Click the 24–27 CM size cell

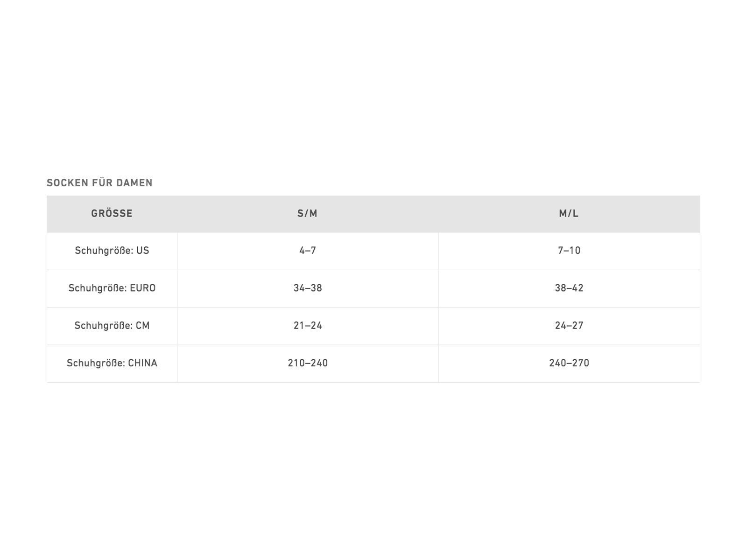(569, 326)
